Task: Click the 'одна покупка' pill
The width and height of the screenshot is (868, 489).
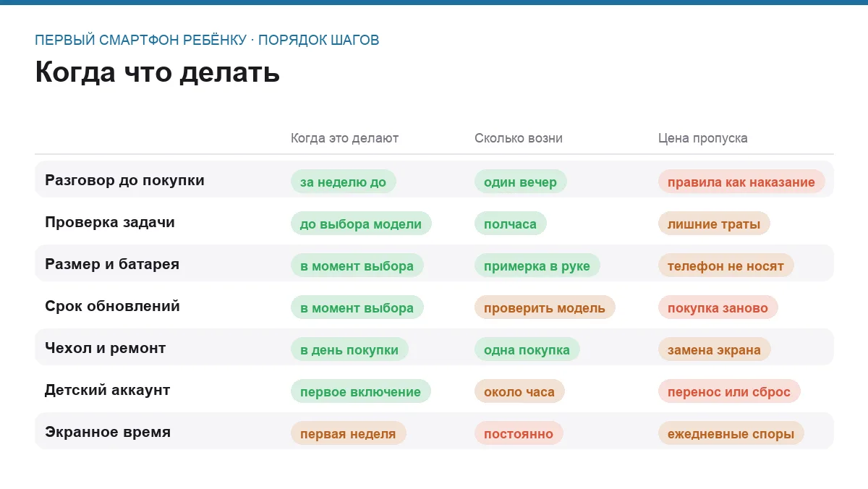Action: [527, 349]
